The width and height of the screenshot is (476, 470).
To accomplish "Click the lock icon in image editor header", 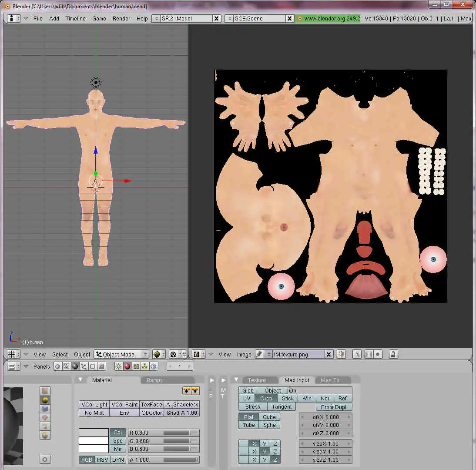I will pos(393,354).
